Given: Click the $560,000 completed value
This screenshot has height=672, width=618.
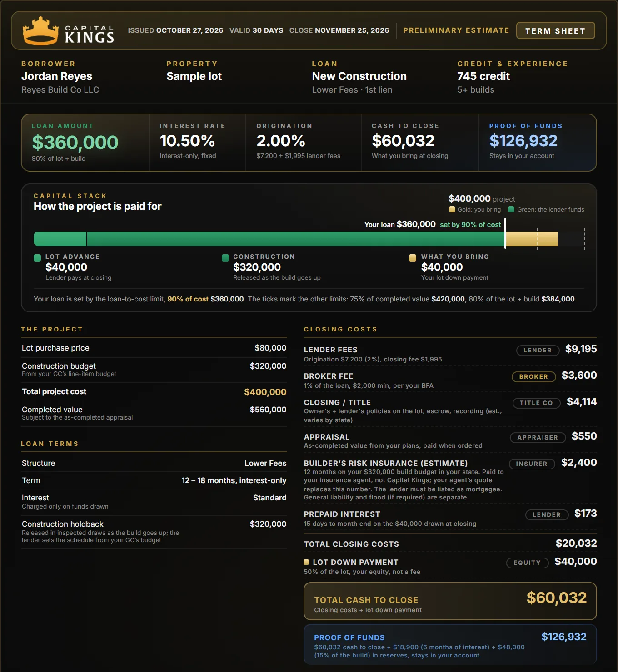Looking at the screenshot, I should pyautogui.click(x=268, y=410).
